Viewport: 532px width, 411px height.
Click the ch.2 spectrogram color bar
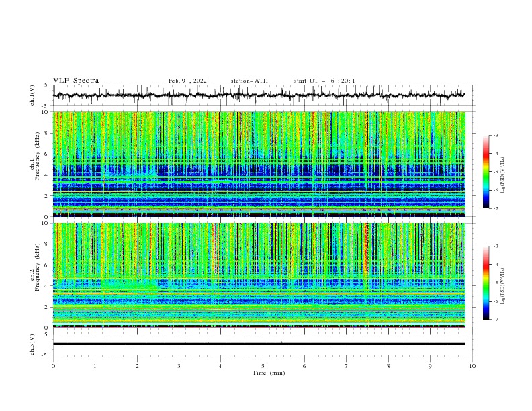pyautogui.click(x=486, y=283)
